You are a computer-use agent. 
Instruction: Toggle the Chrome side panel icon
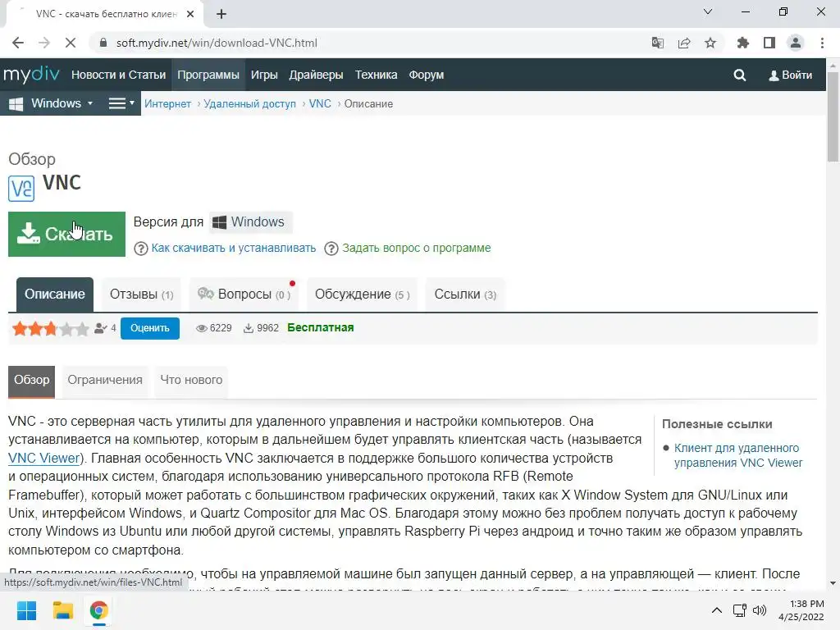769,43
